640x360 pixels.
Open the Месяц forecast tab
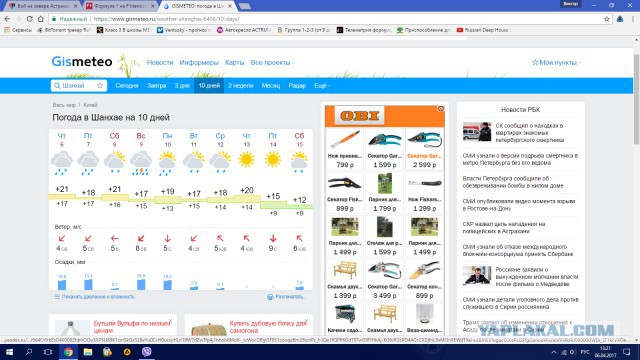(271, 86)
